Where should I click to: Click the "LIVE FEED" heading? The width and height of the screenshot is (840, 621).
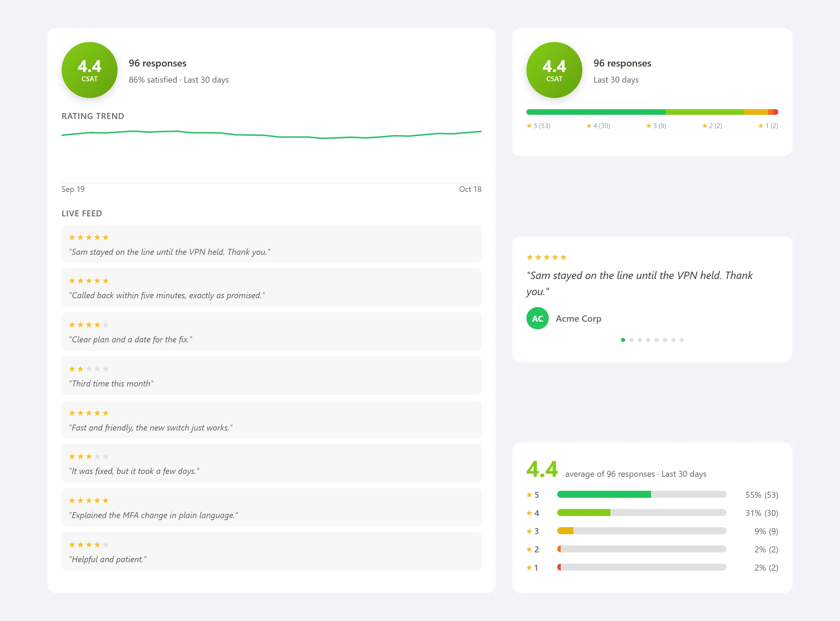tap(82, 214)
